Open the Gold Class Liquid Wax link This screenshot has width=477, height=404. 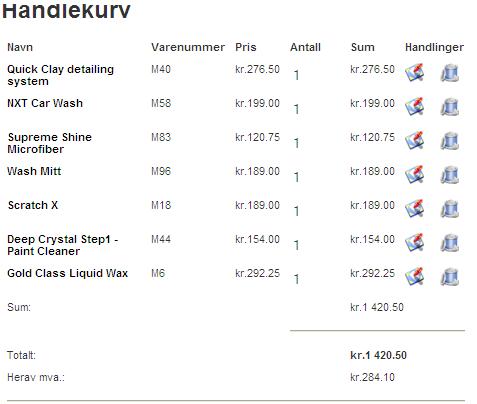click(68, 273)
